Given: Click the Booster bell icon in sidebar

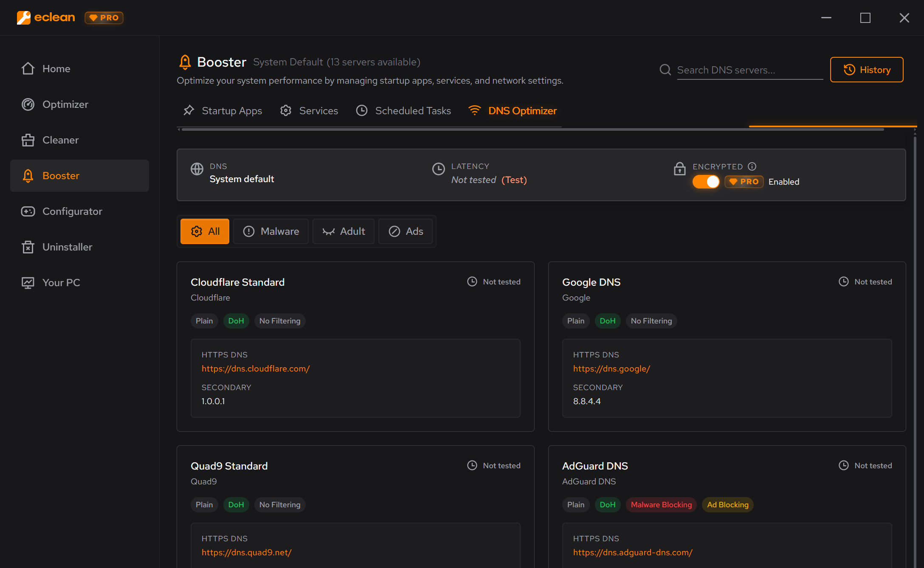Looking at the screenshot, I should 28,176.
